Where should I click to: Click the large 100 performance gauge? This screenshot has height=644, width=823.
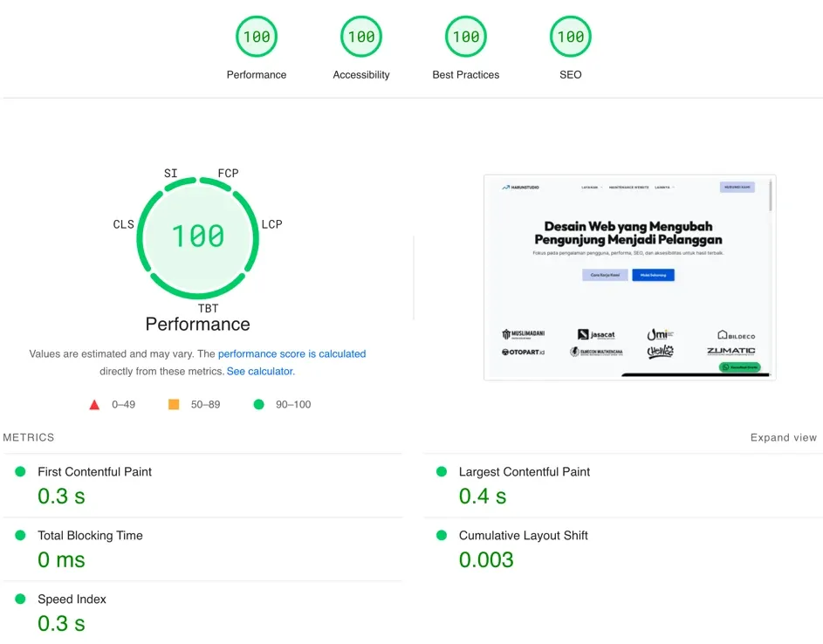point(198,237)
